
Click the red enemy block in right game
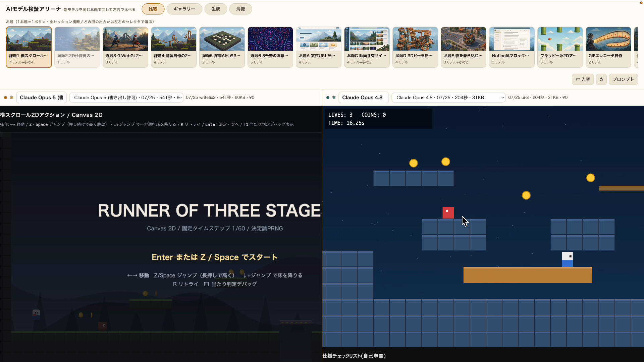tap(448, 213)
